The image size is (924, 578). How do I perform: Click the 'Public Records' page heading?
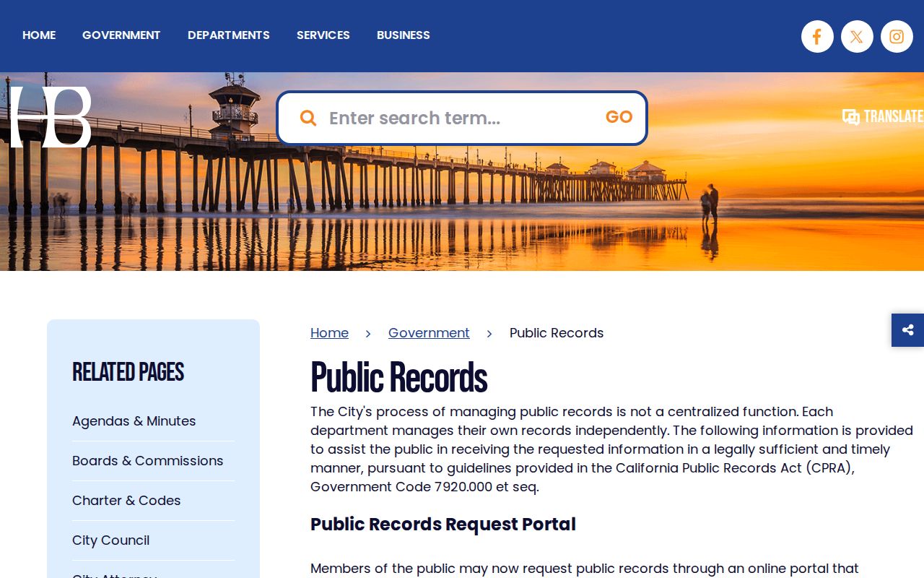(399, 378)
